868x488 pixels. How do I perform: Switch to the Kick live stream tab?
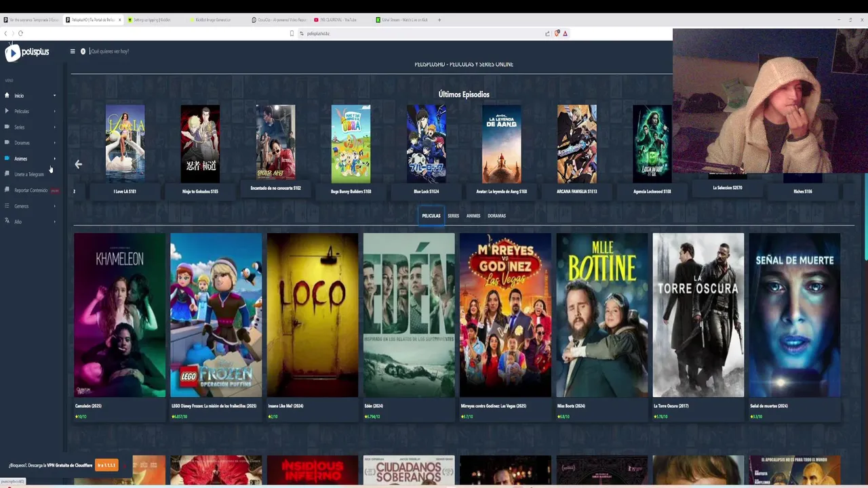point(403,20)
